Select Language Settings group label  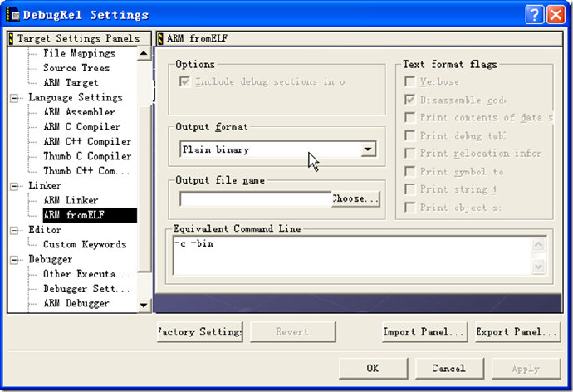click(76, 97)
